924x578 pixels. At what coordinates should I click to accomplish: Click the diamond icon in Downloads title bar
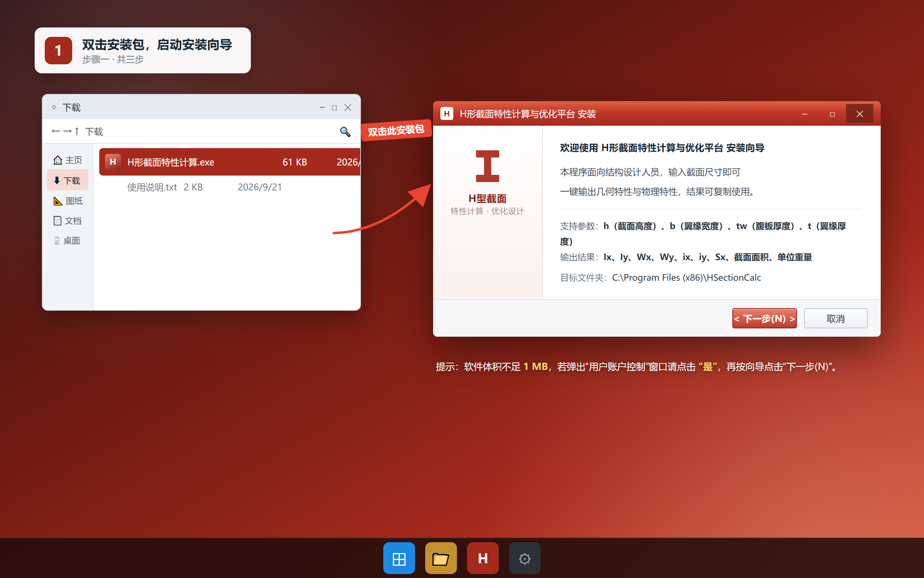(54, 107)
